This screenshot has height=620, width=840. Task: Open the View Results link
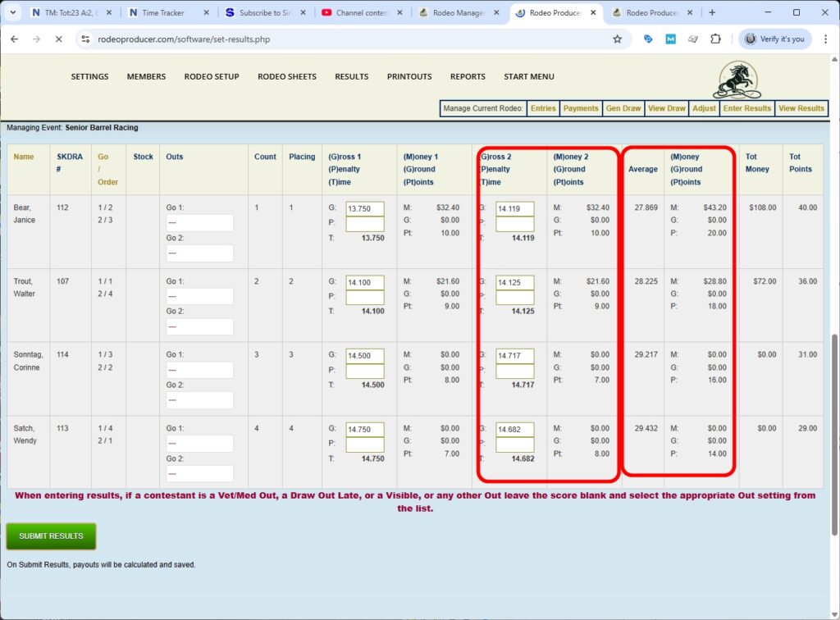pos(801,107)
